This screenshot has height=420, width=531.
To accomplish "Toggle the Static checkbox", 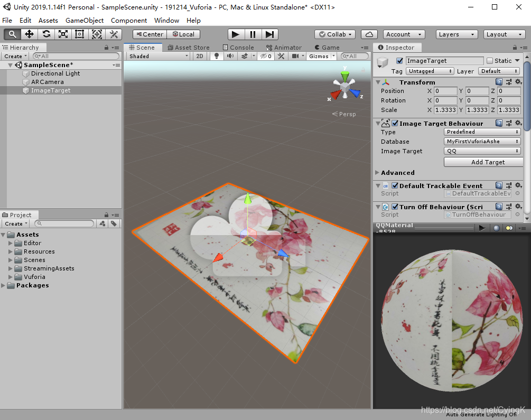I will [490, 61].
